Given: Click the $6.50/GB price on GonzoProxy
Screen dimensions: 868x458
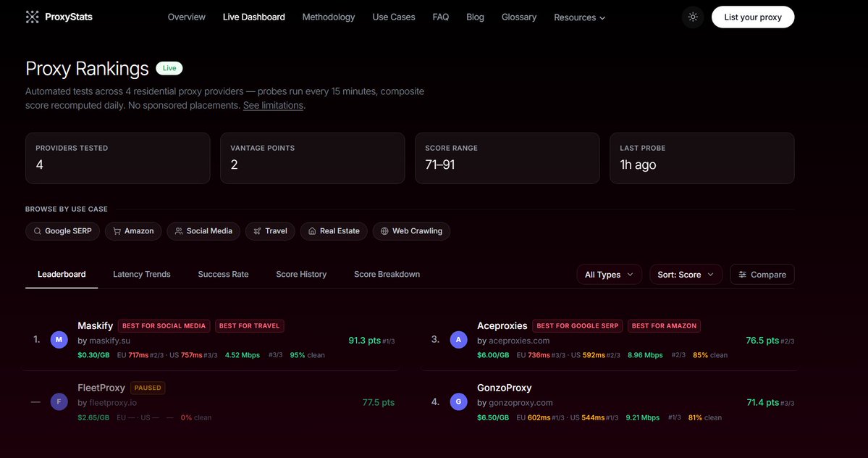Looking at the screenshot, I should click(493, 417).
